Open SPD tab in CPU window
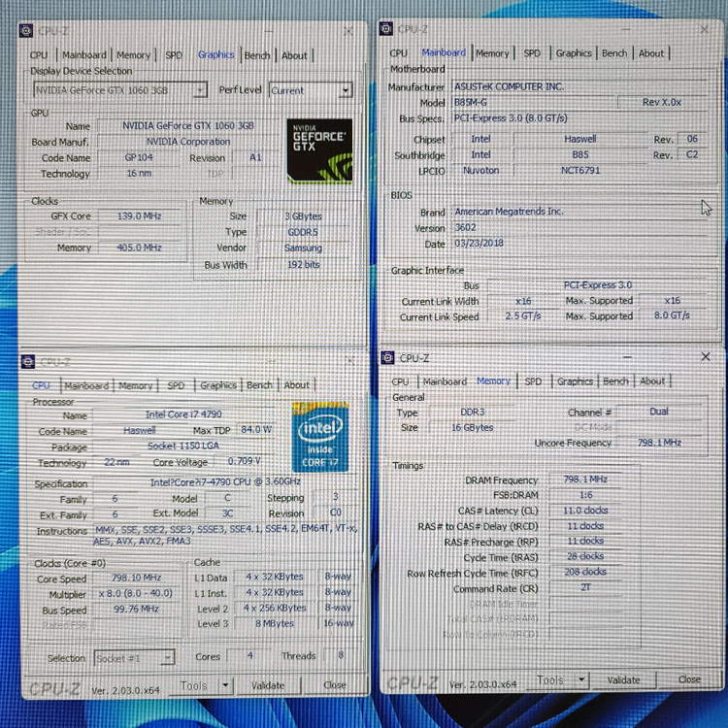The image size is (728, 728). click(x=176, y=385)
